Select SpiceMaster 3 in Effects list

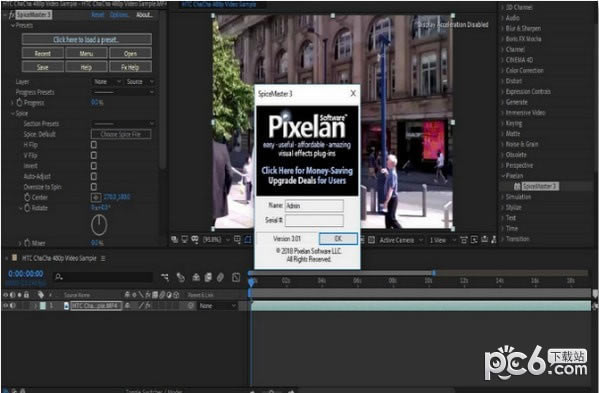click(540, 186)
